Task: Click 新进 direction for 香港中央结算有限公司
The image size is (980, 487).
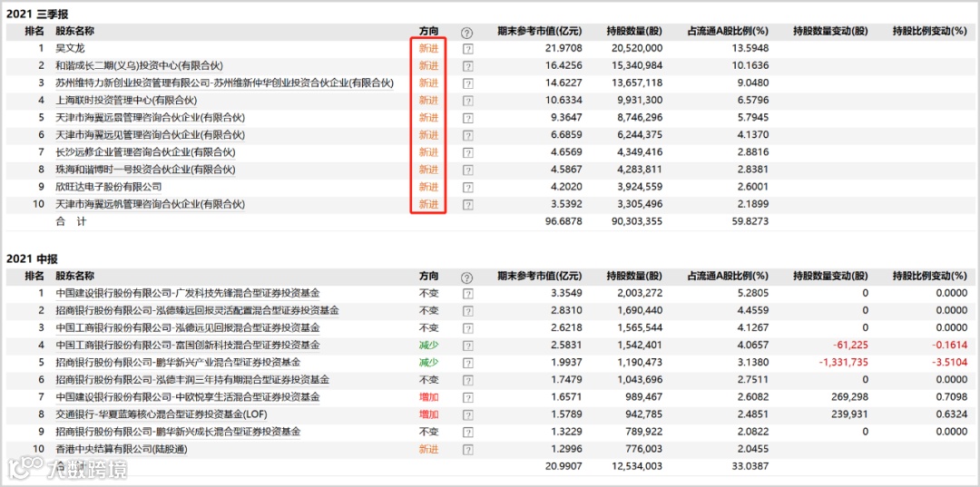Action: (x=428, y=449)
